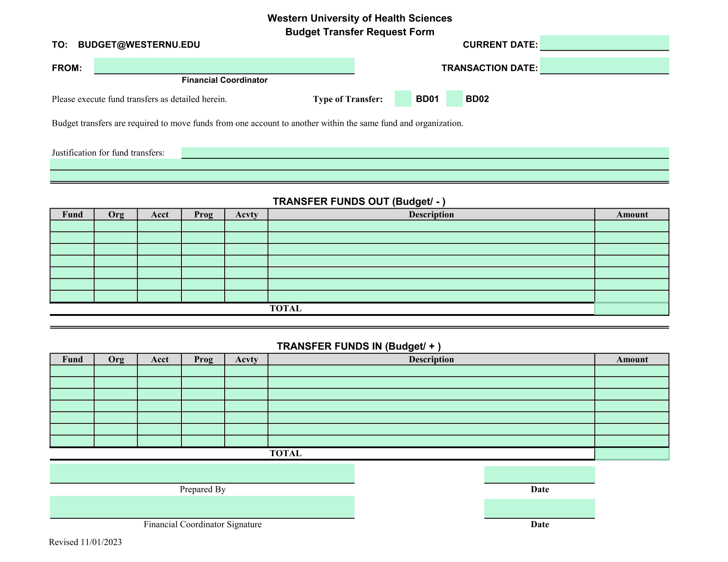Click last row Description cell in Transfer Funds Out
The width and height of the screenshot is (728, 562).
coord(431,296)
